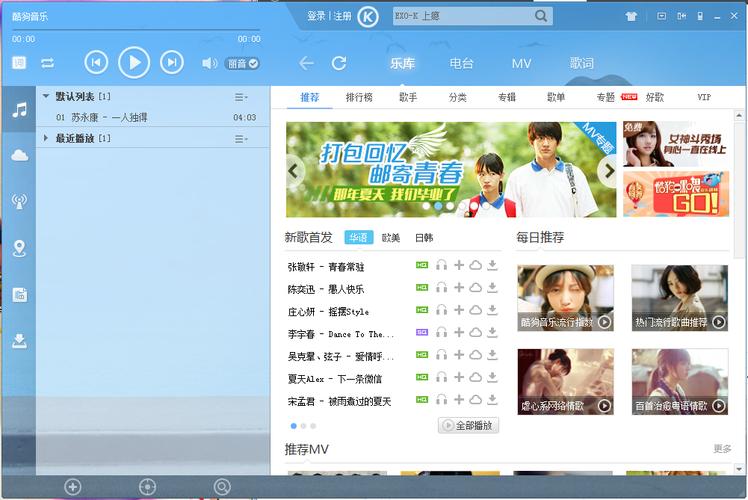Click the bottom search list icon

tap(222, 487)
